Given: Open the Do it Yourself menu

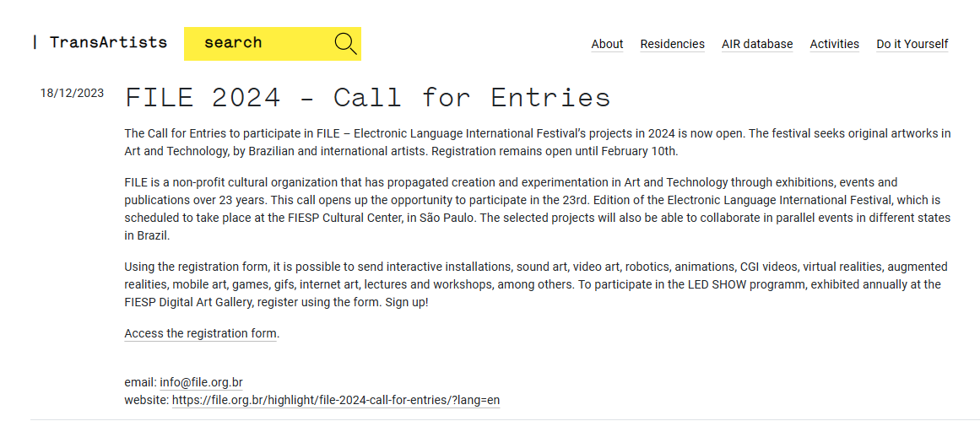Looking at the screenshot, I should (912, 44).
